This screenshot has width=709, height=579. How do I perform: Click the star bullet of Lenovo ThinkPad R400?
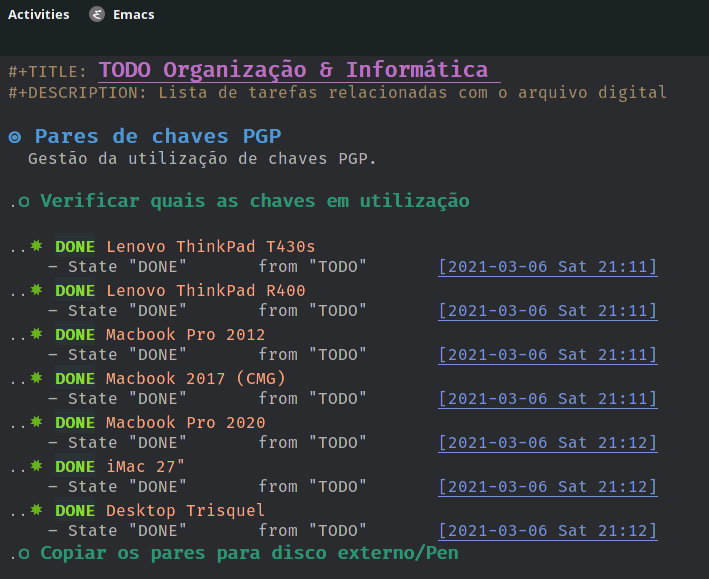[x=36, y=290]
